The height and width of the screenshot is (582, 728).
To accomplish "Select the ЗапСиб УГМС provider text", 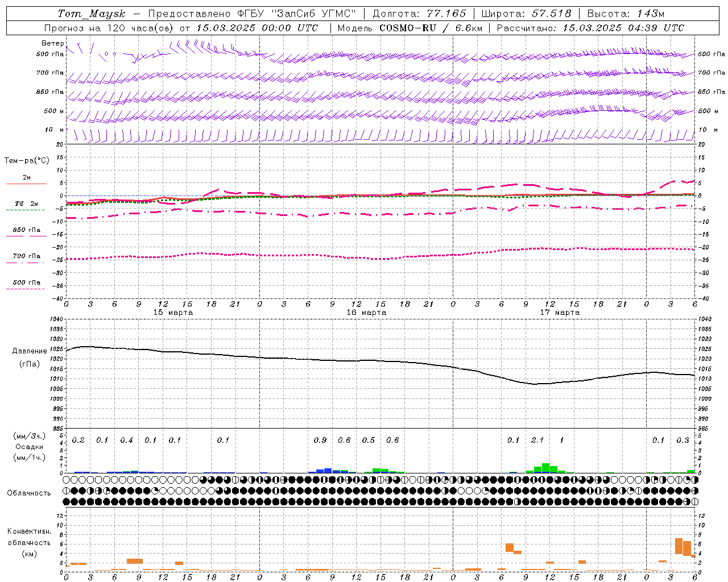I will (314, 14).
